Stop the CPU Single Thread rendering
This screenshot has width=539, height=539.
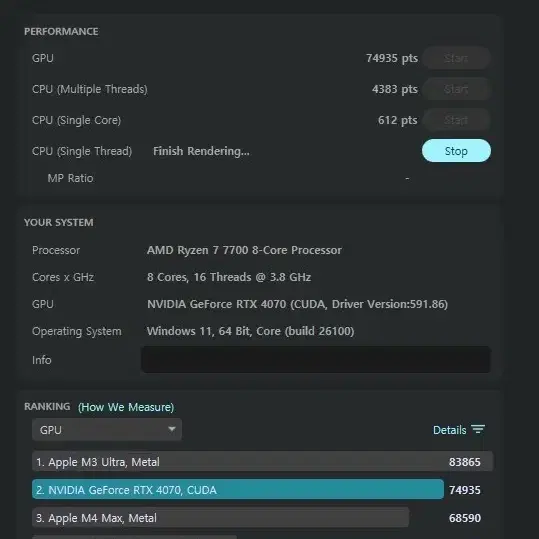[456, 151]
